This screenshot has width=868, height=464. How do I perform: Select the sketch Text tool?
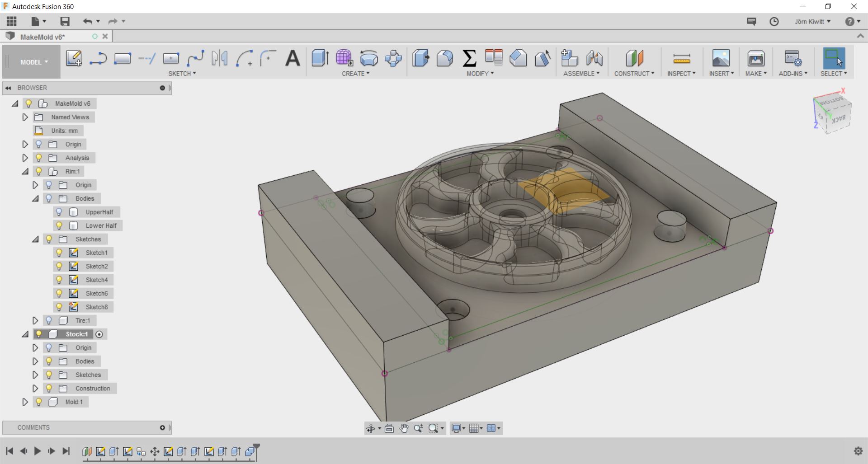[x=292, y=58]
